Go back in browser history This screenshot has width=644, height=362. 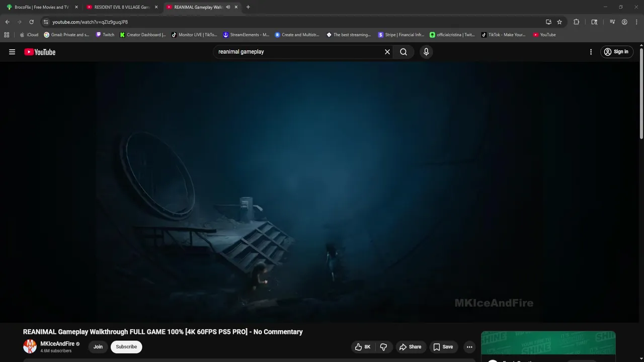point(7,22)
